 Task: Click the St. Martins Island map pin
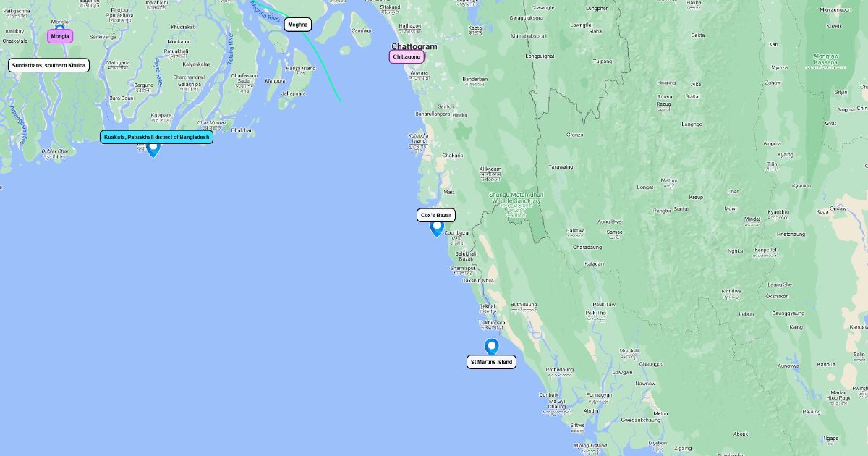tap(492, 347)
